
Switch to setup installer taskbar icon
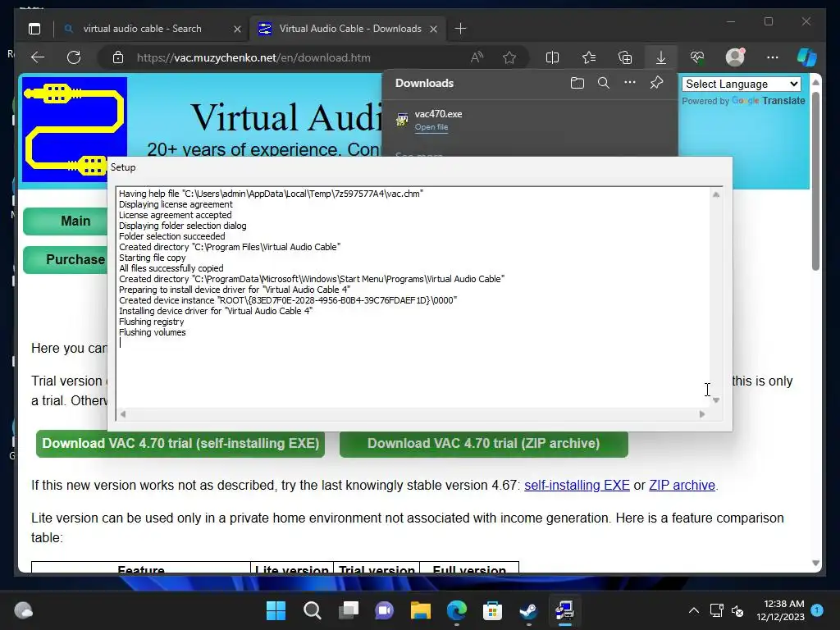[564, 610]
